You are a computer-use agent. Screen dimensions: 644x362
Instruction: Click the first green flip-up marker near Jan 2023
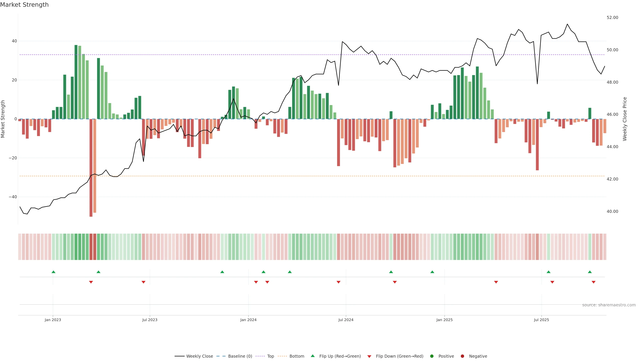point(53,272)
